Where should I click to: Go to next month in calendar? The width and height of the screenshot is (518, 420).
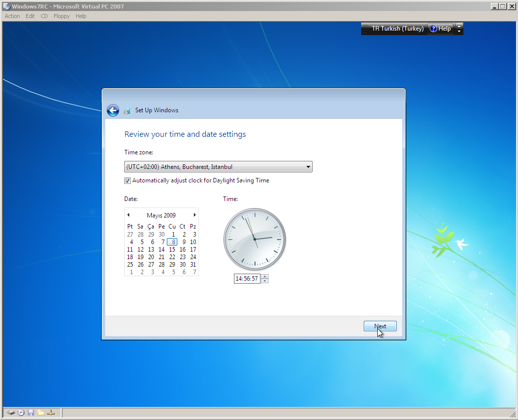(194, 215)
